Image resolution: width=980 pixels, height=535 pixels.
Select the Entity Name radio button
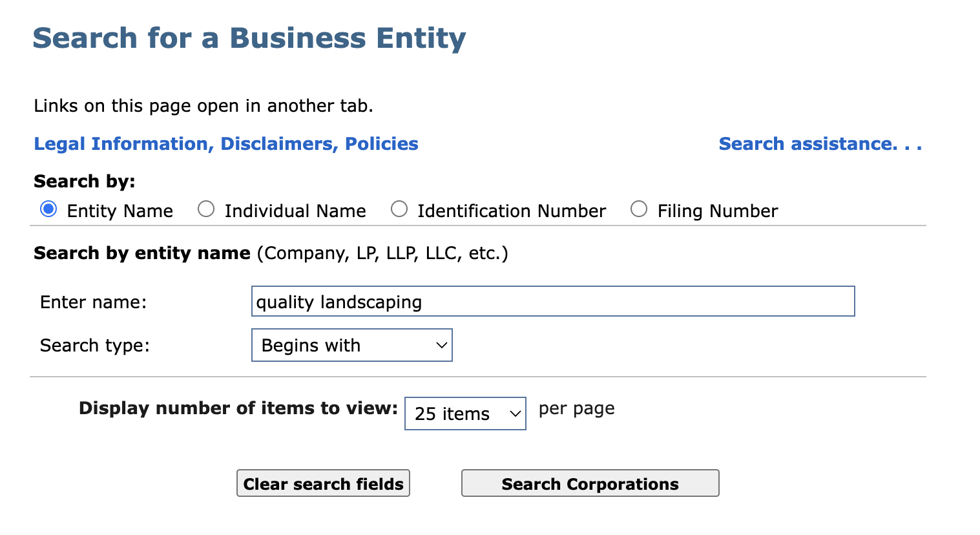pos(48,209)
